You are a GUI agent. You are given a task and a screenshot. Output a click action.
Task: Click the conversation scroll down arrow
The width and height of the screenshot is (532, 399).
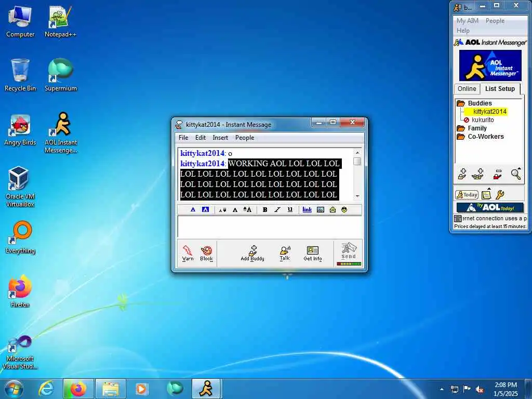tap(357, 196)
